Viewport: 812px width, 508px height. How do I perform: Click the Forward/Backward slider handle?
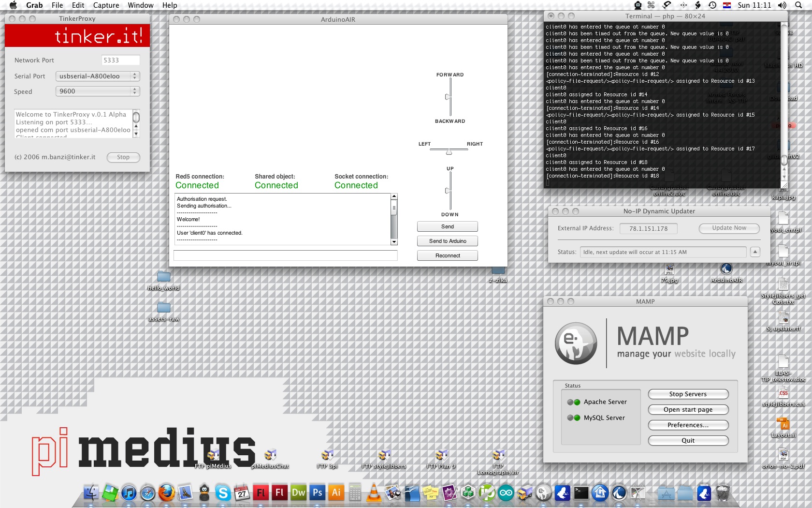pos(448,97)
